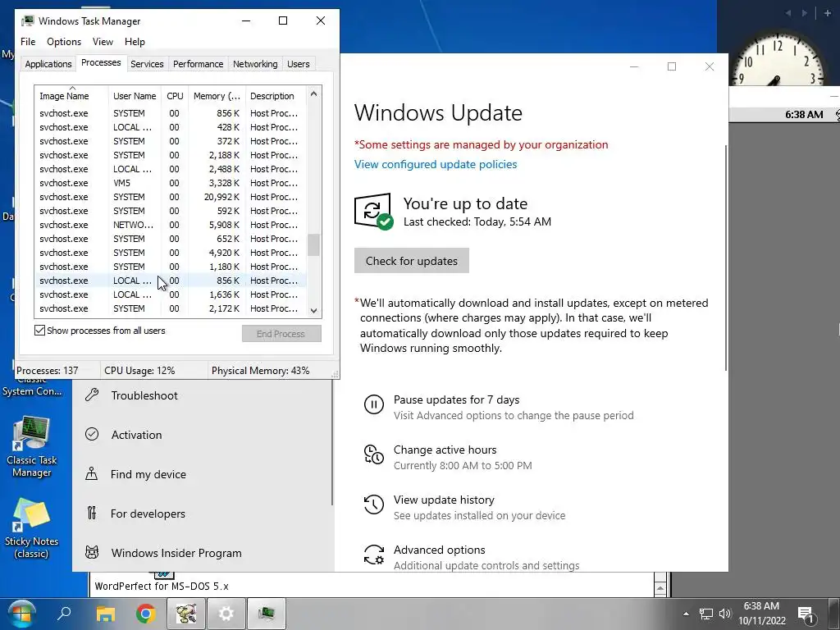The width and height of the screenshot is (840, 630).
Task: Click process list scroll down arrow
Action: coord(314,311)
